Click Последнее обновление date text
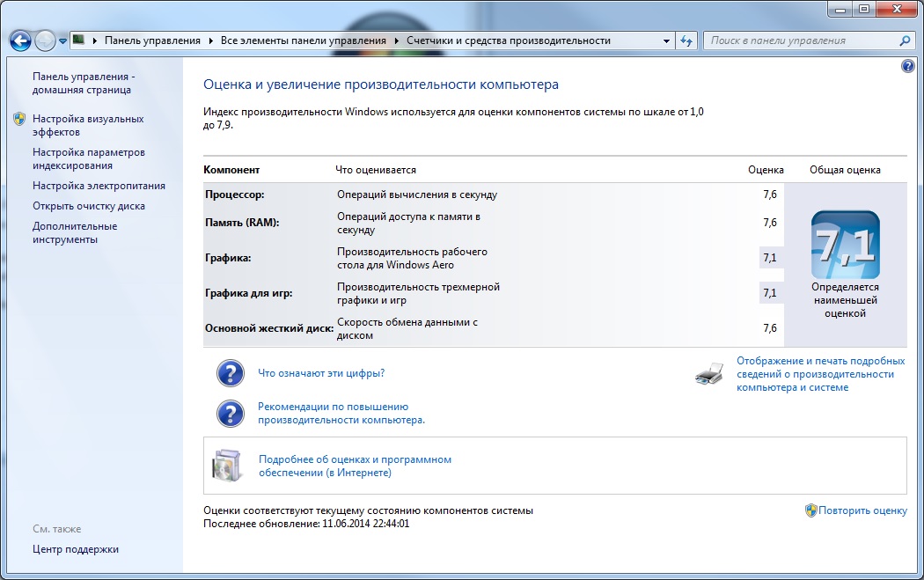Viewport: 924px width, 580px height. click(306, 524)
